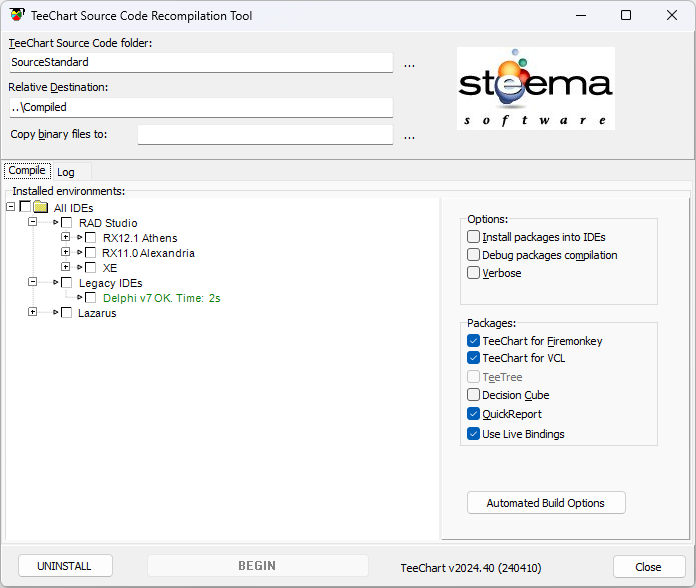Click the Source Code folder input field

click(201, 63)
